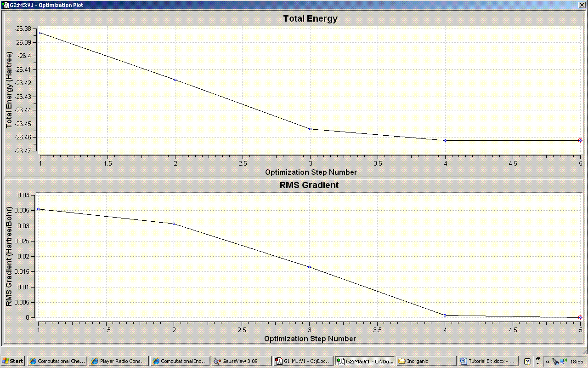
Task: Select step 3 point on Total Energy plot
Action: 311,129
